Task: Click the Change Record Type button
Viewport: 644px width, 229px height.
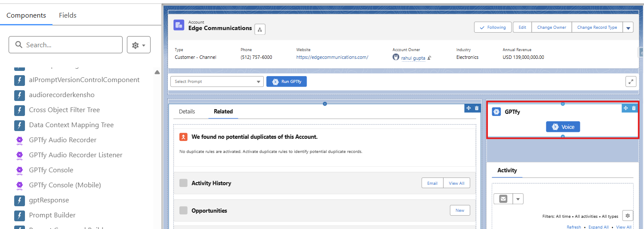Action: (597, 27)
